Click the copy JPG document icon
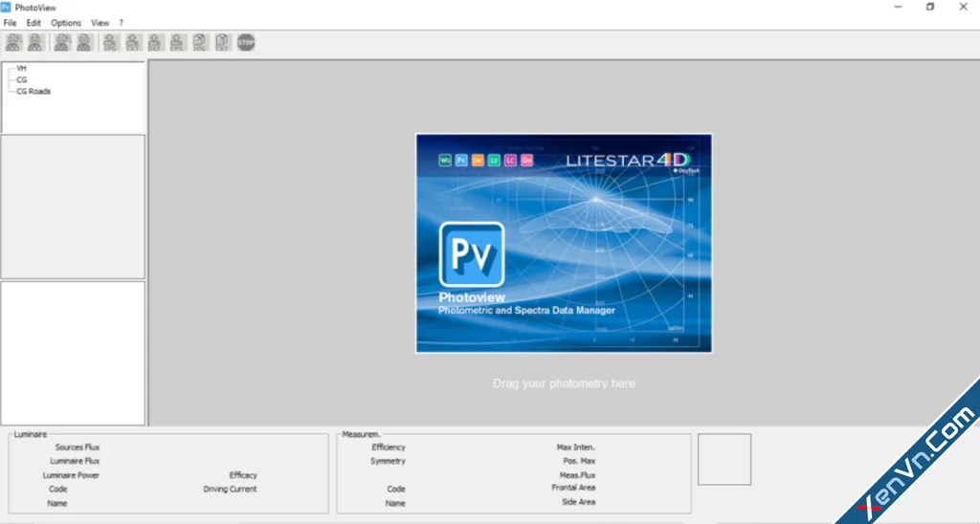The image size is (980, 524). pos(200,42)
